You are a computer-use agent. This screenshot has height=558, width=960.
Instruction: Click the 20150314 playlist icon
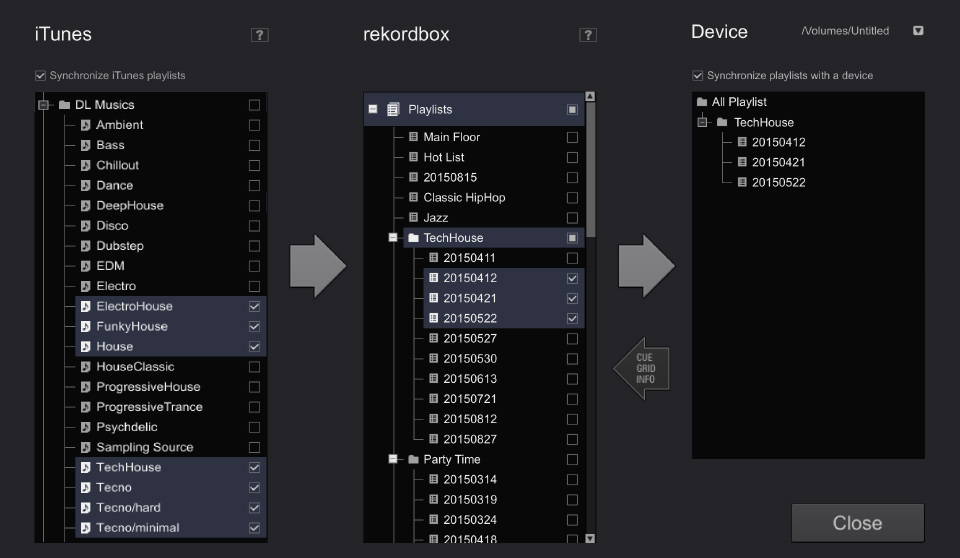(x=433, y=479)
